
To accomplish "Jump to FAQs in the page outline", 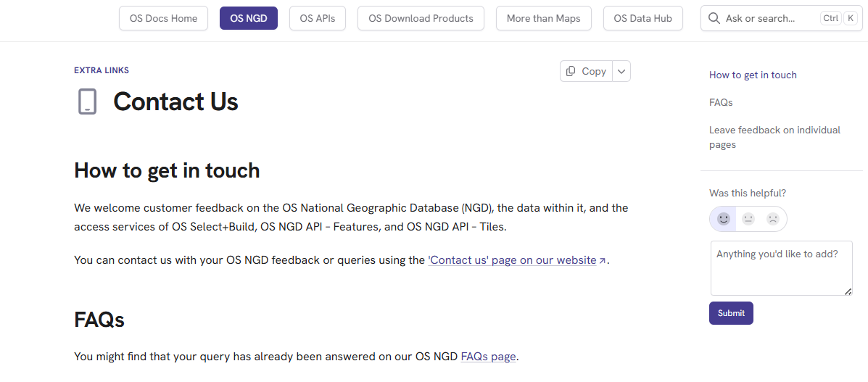I will (x=721, y=102).
